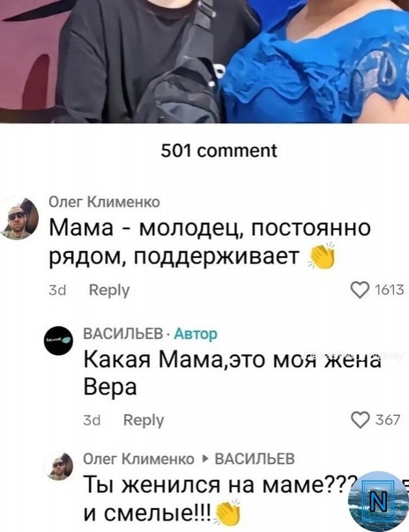Like ВАСИЛЬЕВ's reply with 367 likes

coord(361,421)
